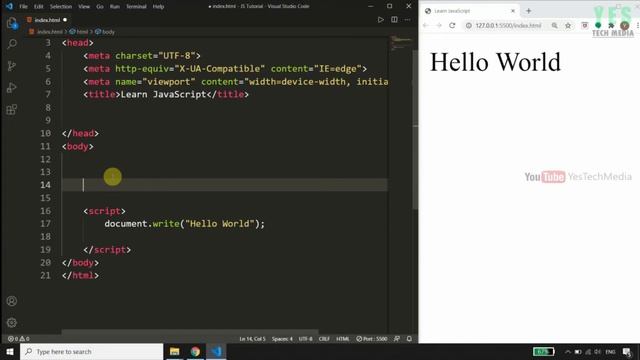640x360 pixels.
Task: Click the Split Editor icon
Action: [394, 20]
